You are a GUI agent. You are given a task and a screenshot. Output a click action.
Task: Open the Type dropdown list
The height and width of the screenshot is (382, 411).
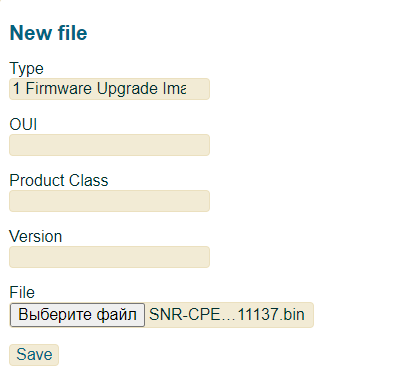tap(109, 89)
